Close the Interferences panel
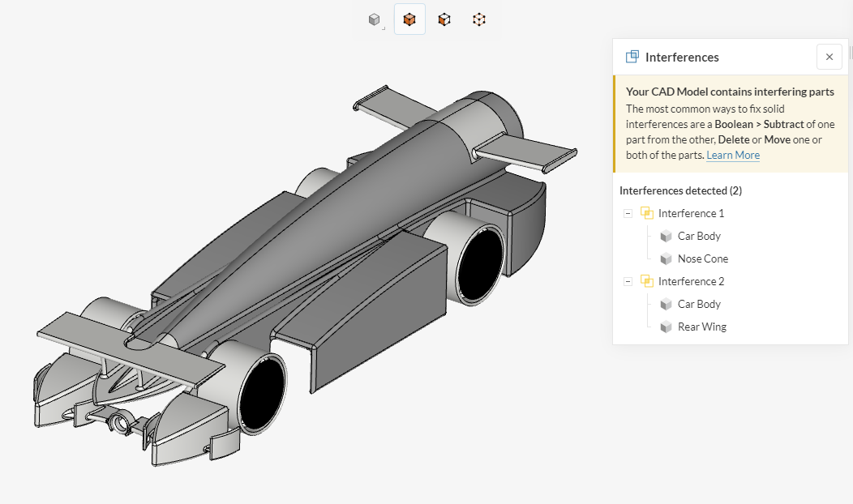 [x=829, y=57]
